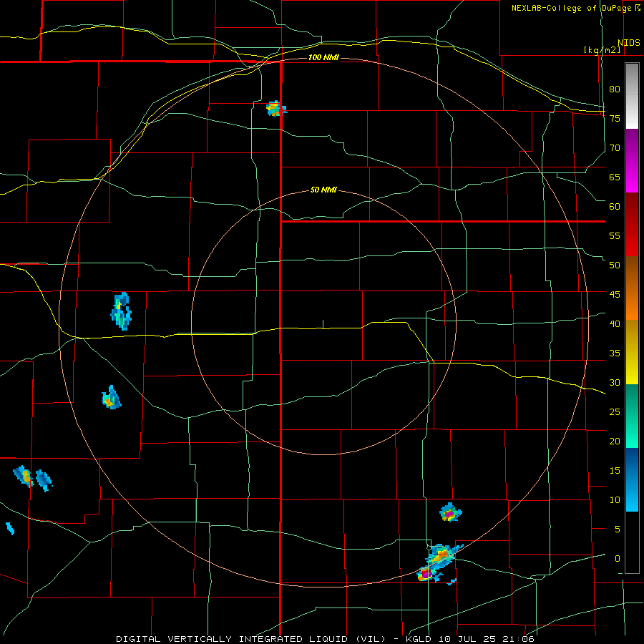The width and height of the screenshot is (644, 644).
Task: Select the 80 value on the scale
Action: [x=615, y=89]
